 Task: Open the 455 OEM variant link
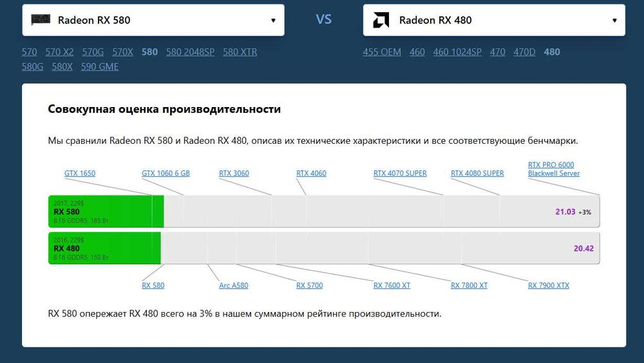[x=382, y=52]
